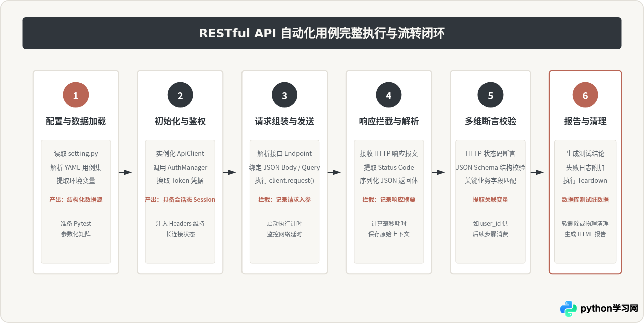
Task: Select the text "调用 AuthManager"
Action: (x=180, y=167)
